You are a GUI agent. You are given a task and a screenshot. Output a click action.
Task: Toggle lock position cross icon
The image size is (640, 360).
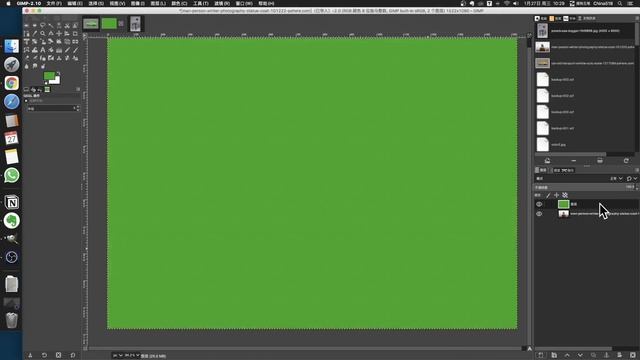(556, 195)
